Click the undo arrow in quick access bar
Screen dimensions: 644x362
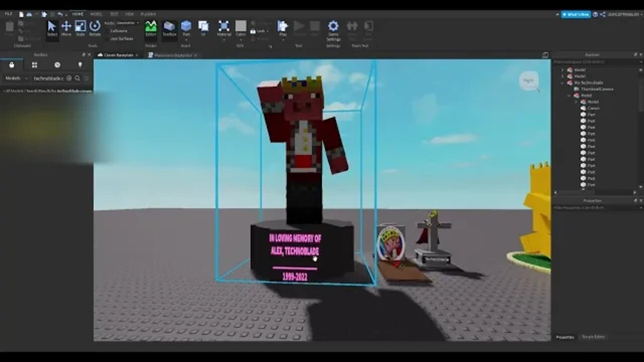(x=60, y=14)
